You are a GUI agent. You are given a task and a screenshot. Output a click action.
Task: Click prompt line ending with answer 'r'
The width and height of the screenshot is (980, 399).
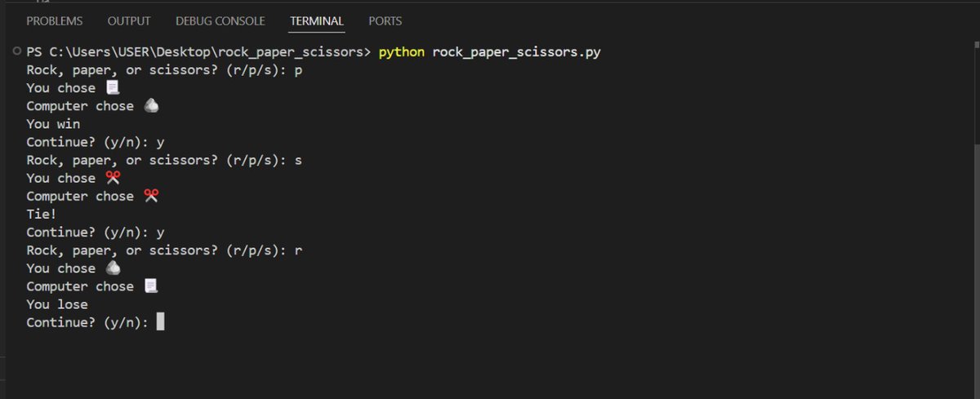[x=165, y=250]
